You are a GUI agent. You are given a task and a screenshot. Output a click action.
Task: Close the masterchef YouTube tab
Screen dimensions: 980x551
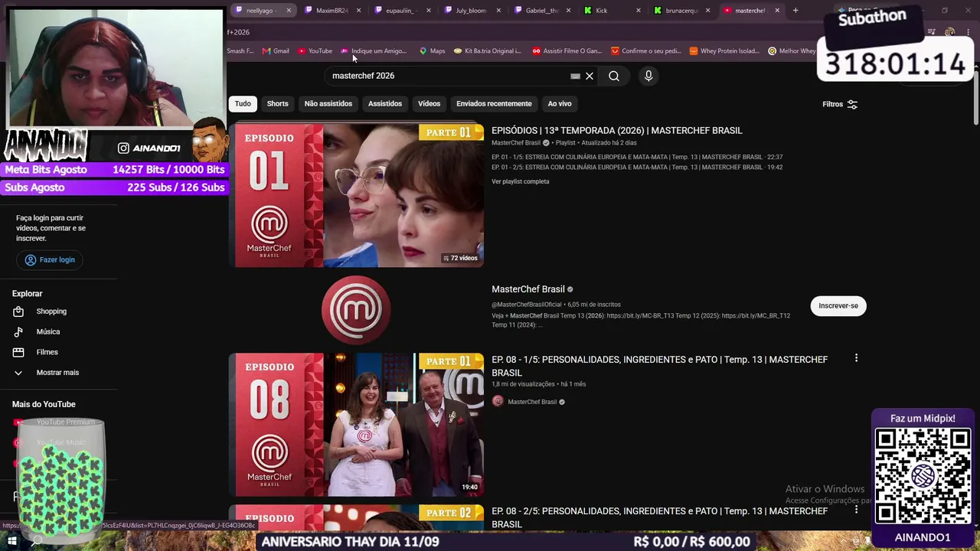point(777,11)
